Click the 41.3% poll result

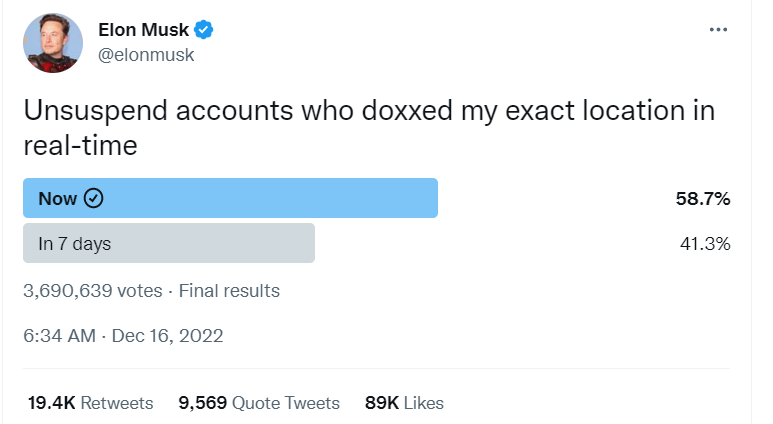click(705, 244)
